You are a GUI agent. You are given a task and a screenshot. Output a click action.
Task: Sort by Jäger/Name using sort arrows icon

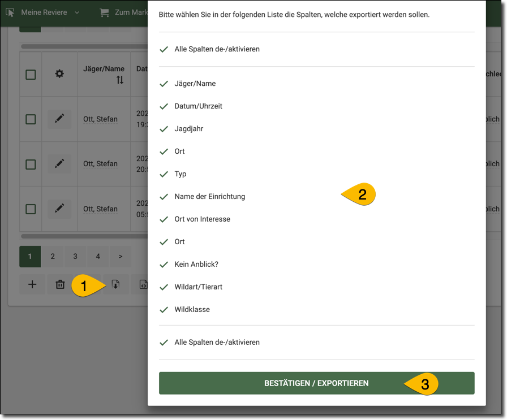pyautogui.click(x=120, y=80)
